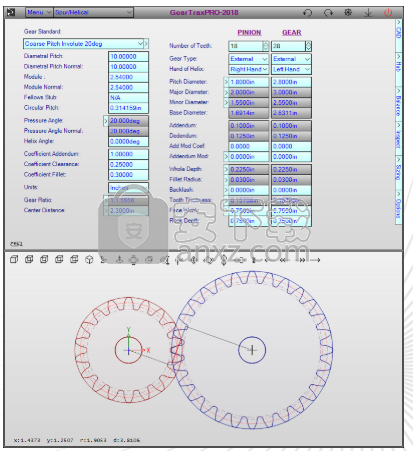Open the Inspect side tab
Viewport: 413px width, 451px height.
(x=398, y=137)
